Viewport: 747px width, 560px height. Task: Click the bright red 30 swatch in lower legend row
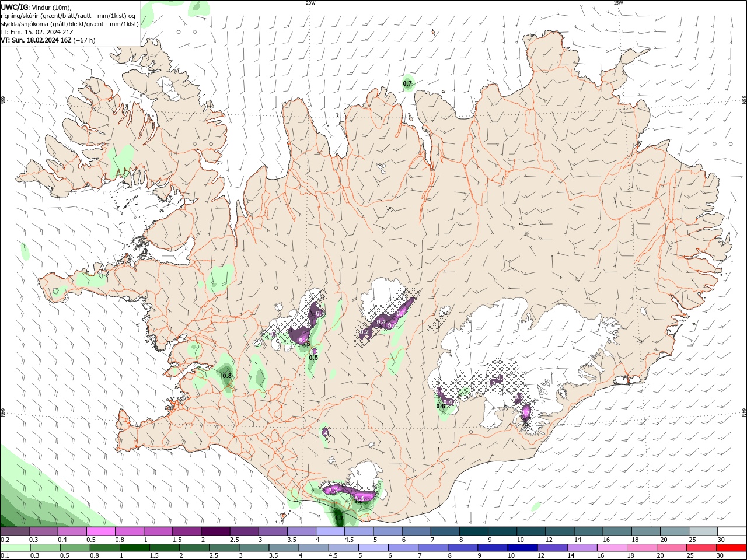point(732,548)
